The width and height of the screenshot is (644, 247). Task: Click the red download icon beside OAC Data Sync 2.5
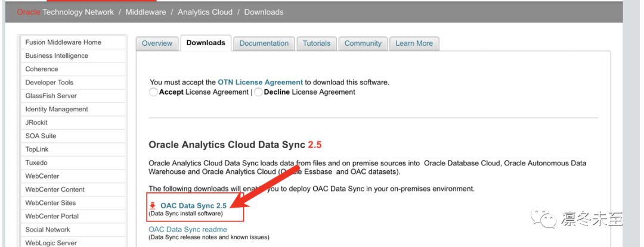(x=153, y=205)
